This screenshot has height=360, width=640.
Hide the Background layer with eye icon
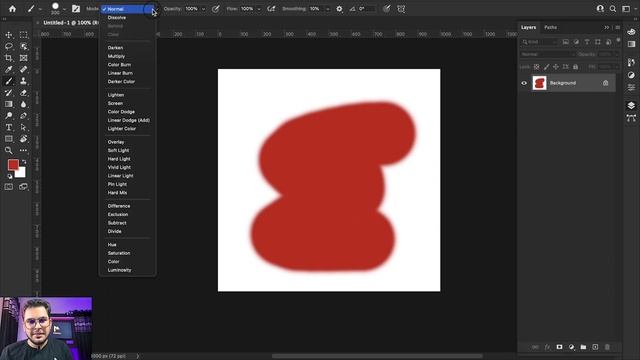(x=524, y=83)
